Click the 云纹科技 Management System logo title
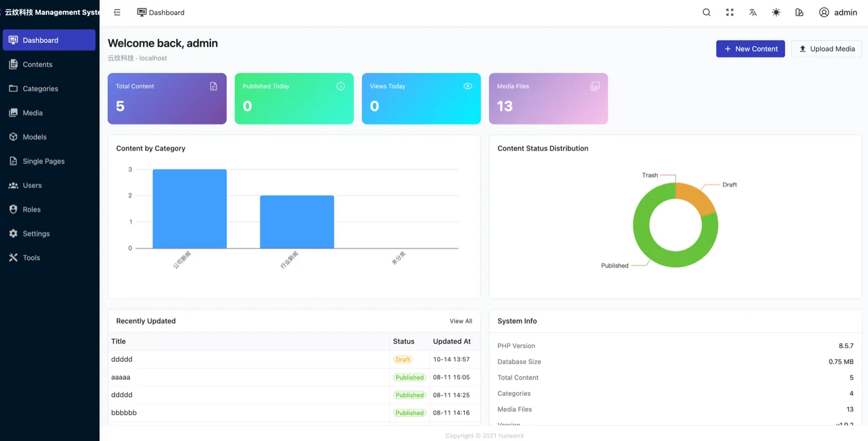The image size is (868, 441). [52, 12]
